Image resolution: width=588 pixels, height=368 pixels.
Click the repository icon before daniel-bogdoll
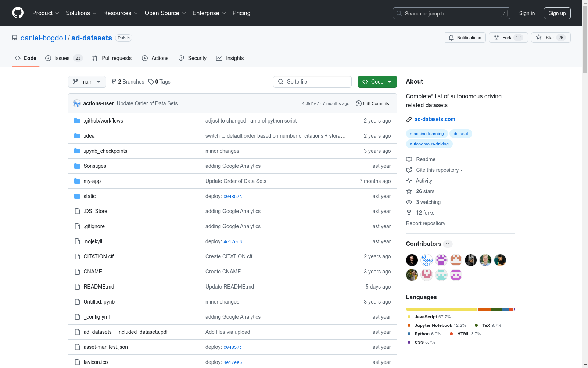coord(15,38)
